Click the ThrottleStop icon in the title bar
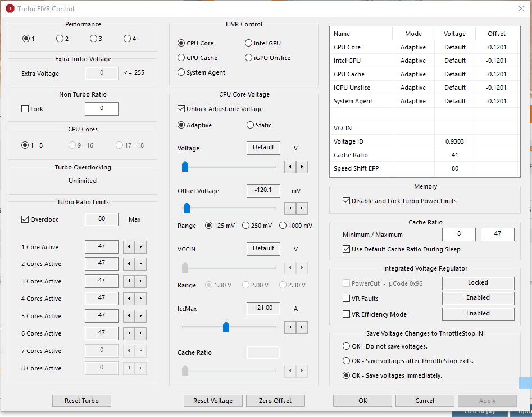Viewport: 532px width, 417px height. point(10,8)
